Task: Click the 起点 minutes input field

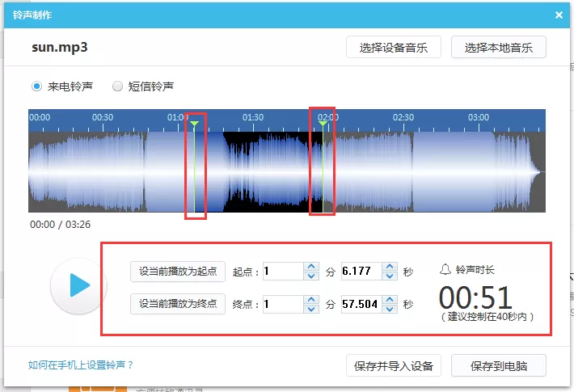Action: pos(283,272)
